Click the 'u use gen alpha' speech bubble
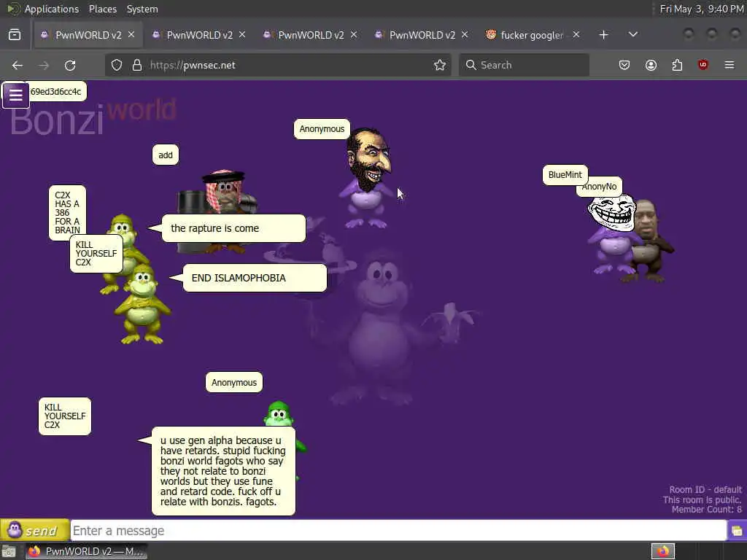The height and width of the screenshot is (560, 747). 223,471
